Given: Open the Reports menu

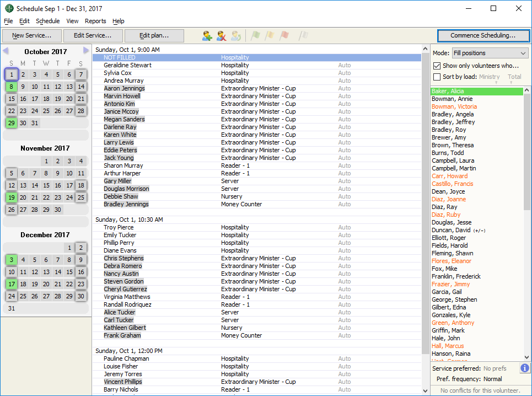Looking at the screenshot, I should 95,21.
